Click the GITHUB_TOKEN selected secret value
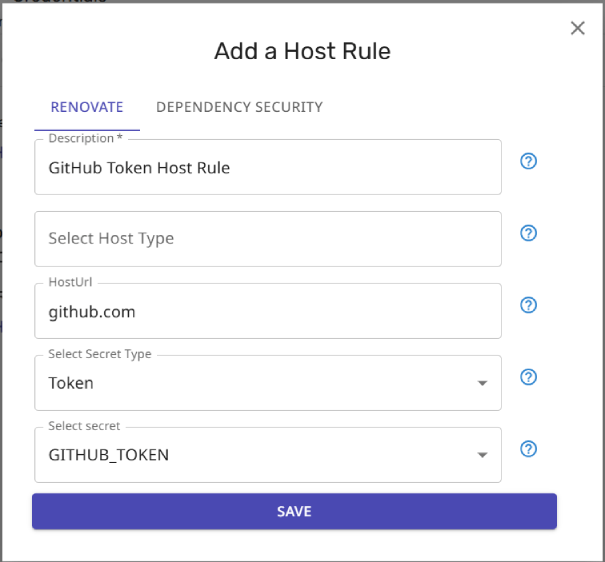 pyautogui.click(x=109, y=455)
